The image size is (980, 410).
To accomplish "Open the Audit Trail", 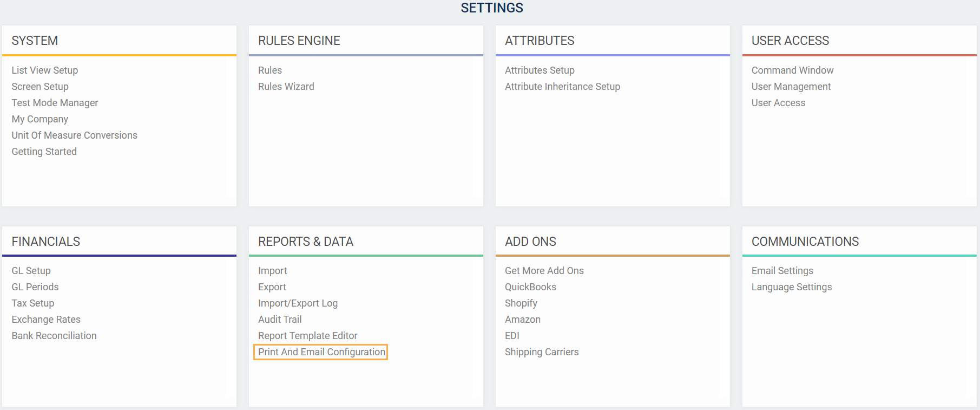I will pyautogui.click(x=280, y=320).
